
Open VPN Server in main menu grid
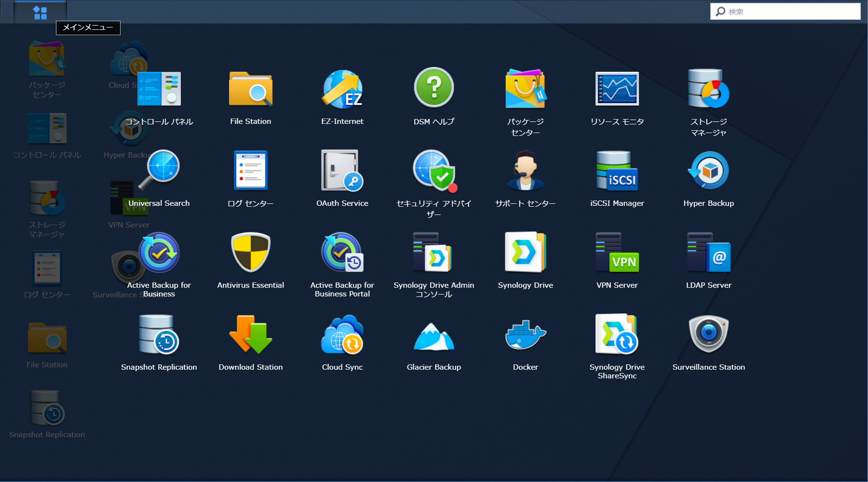point(617,261)
